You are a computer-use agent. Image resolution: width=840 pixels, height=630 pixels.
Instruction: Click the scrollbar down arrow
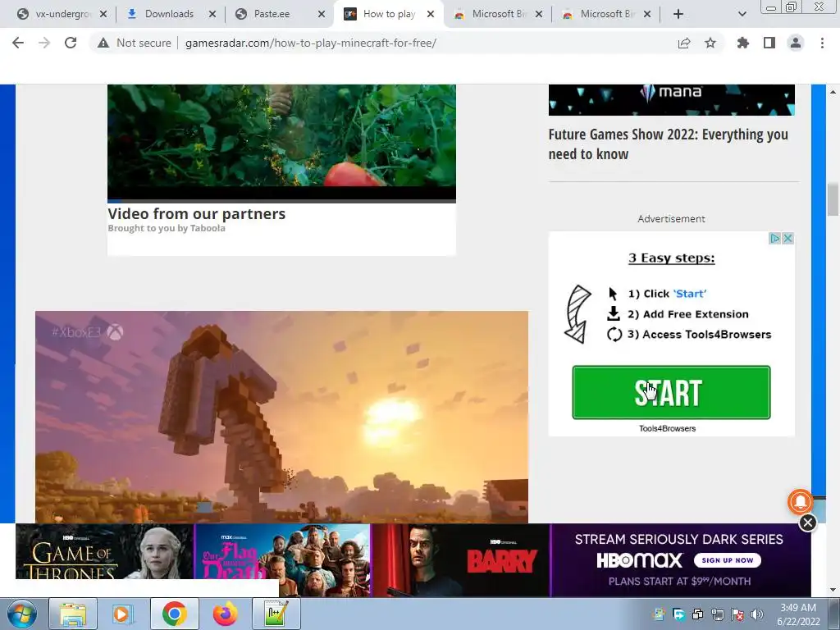click(x=833, y=590)
